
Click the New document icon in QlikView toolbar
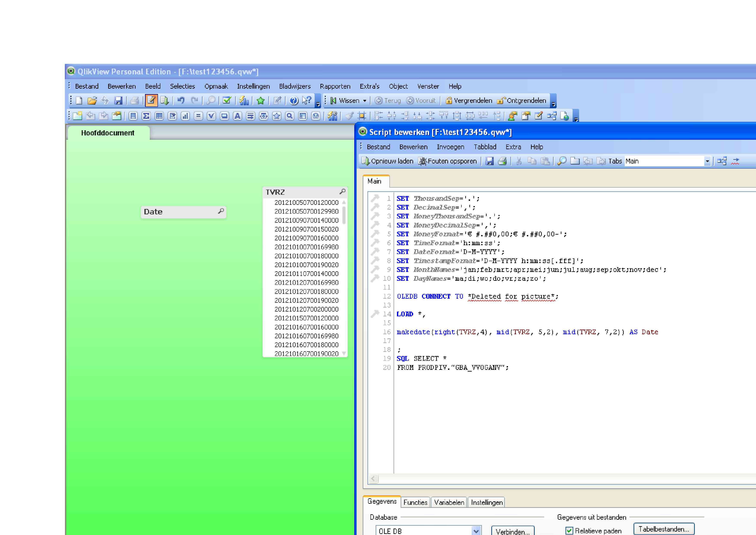(79, 100)
